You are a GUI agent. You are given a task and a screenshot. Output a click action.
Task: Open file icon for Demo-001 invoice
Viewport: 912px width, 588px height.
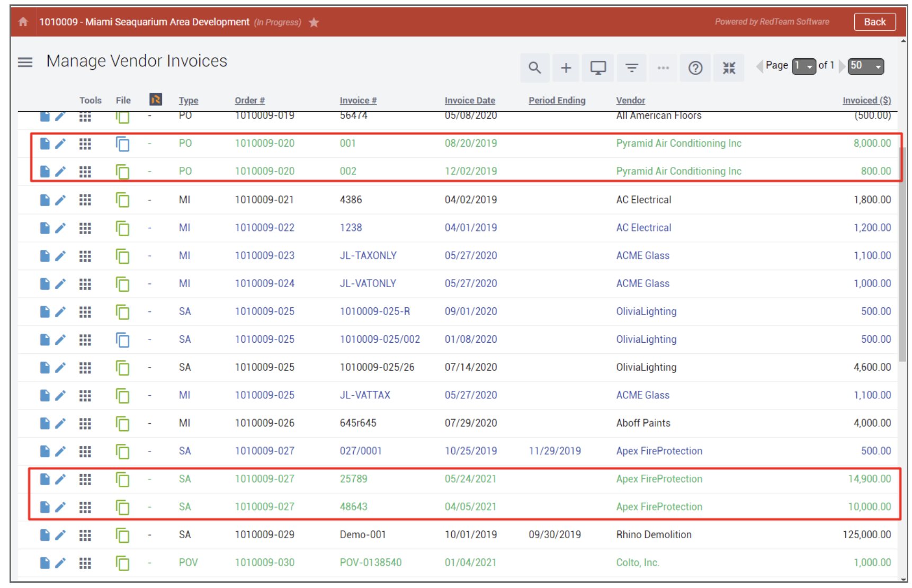point(122,535)
